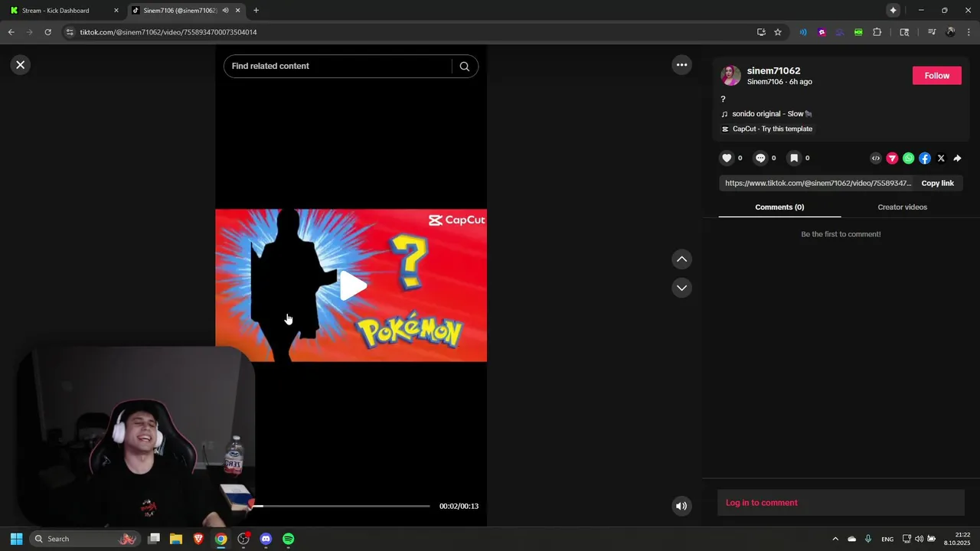Open Spotify from the taskbar
This screenshot has width=980, height=551.
(x=288, y=539)
